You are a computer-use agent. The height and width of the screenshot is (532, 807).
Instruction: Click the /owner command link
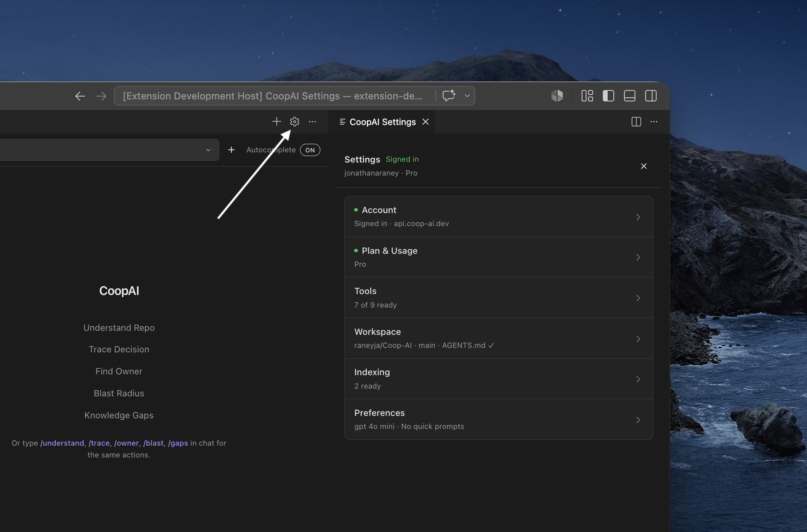[x=126, y=443]
